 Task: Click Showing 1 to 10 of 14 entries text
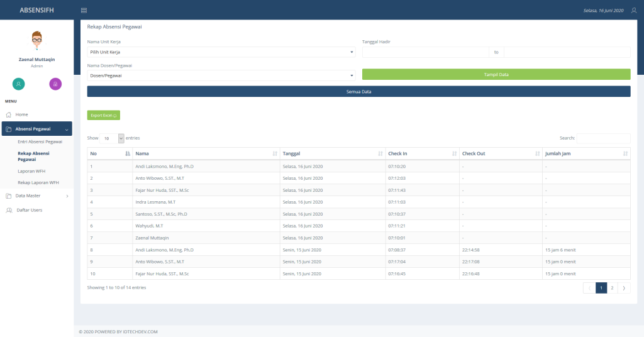click(x=116, y=287)
